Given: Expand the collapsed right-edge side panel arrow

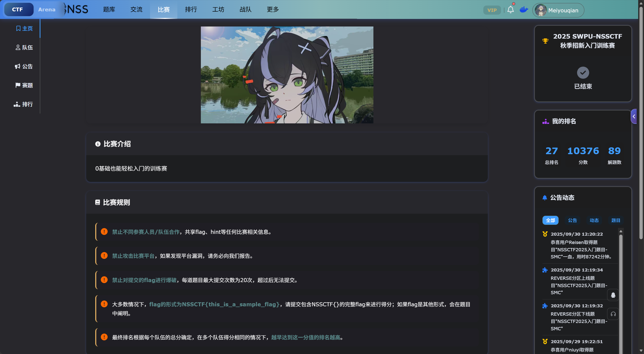Looking at the screenshot, I should click(634, 116).
